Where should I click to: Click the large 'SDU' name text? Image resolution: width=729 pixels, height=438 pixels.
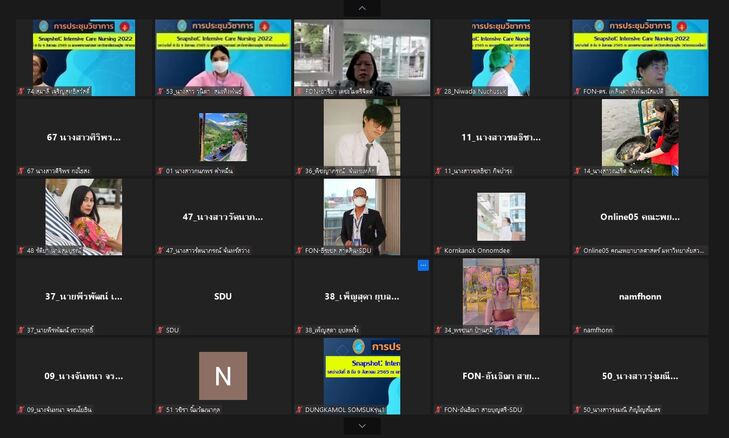coord(223,296)
